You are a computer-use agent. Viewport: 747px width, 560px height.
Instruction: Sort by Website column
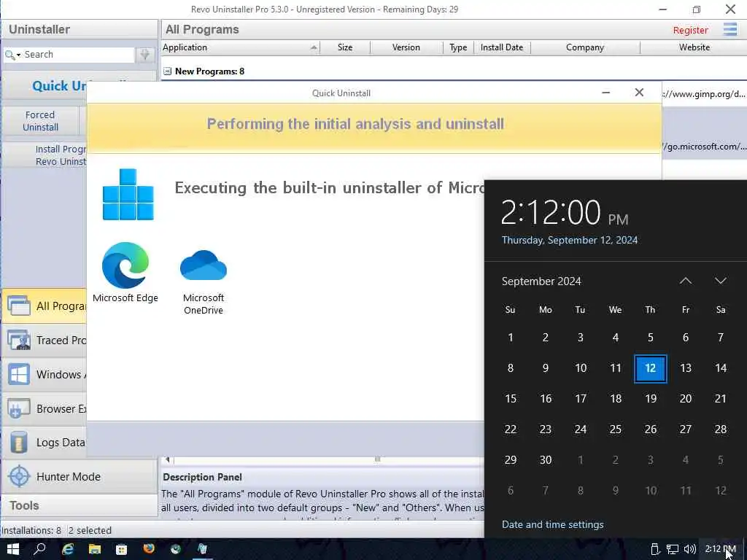694,47
